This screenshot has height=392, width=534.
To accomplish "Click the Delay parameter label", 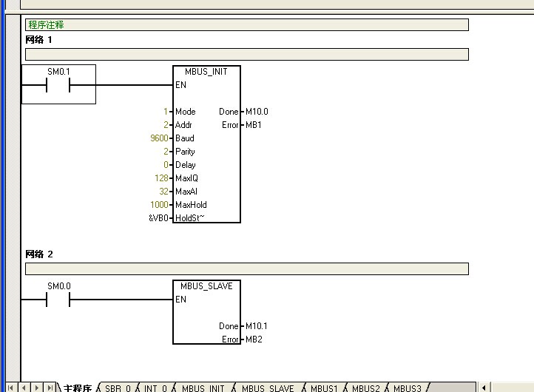I will point(185,165).
